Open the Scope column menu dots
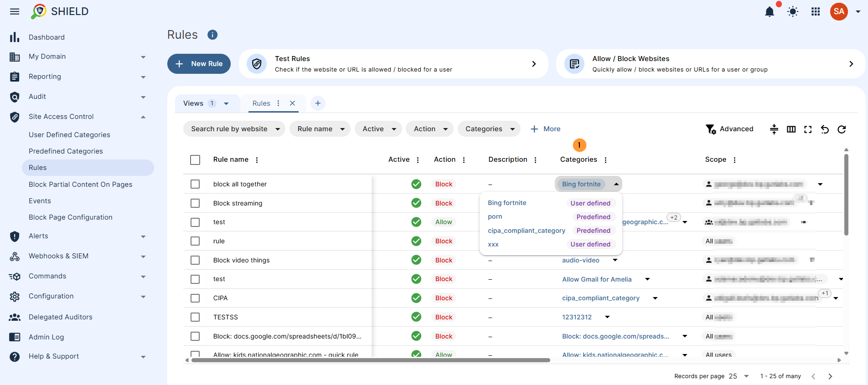This screenshot has height=385, width=868. point(735,160)
